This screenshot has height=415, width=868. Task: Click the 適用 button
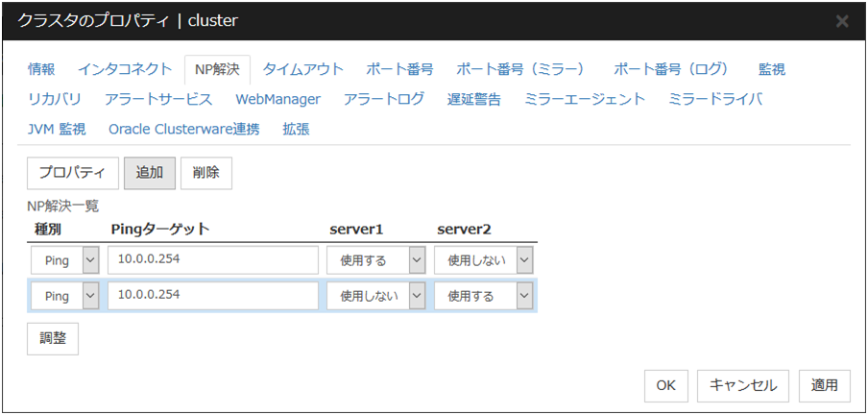coord(824,385)
